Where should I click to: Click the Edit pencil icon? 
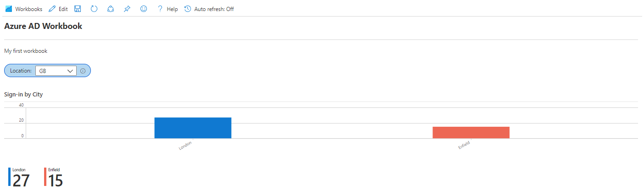(x=52, y=9)
